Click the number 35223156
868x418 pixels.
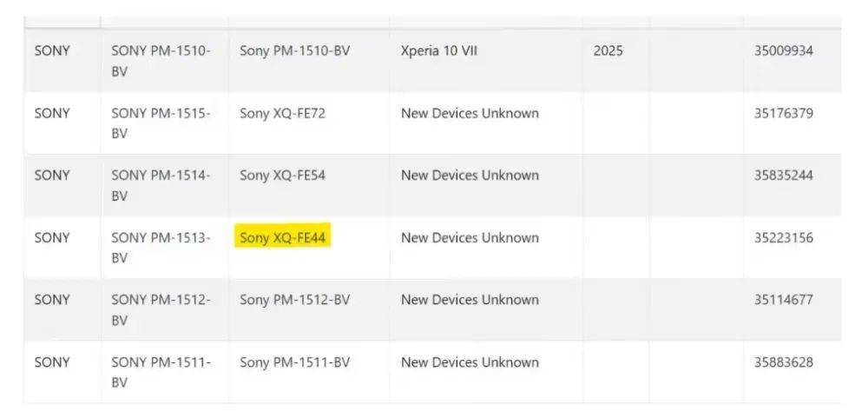tap(783, 238)
